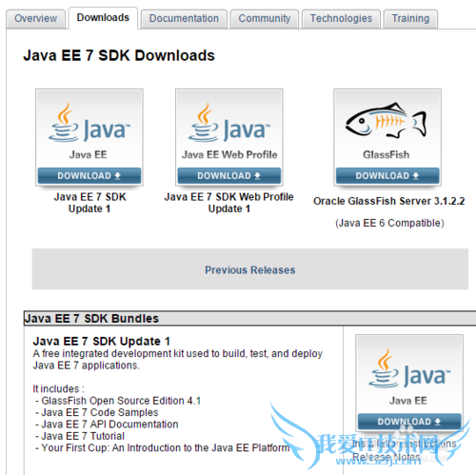
Task: Go to the Technologies tab
Action: 341,18
